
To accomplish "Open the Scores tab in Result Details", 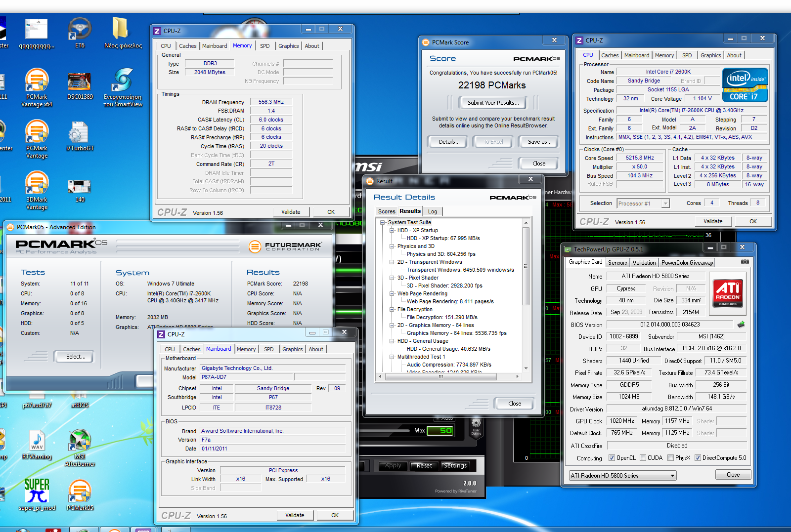I will 387,211.
